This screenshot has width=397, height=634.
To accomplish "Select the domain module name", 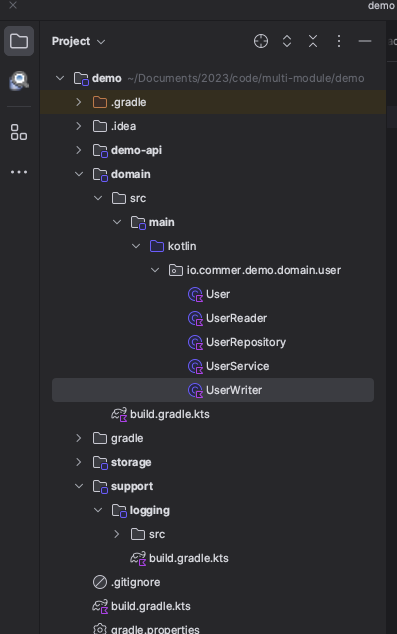I will click(131, 174).
